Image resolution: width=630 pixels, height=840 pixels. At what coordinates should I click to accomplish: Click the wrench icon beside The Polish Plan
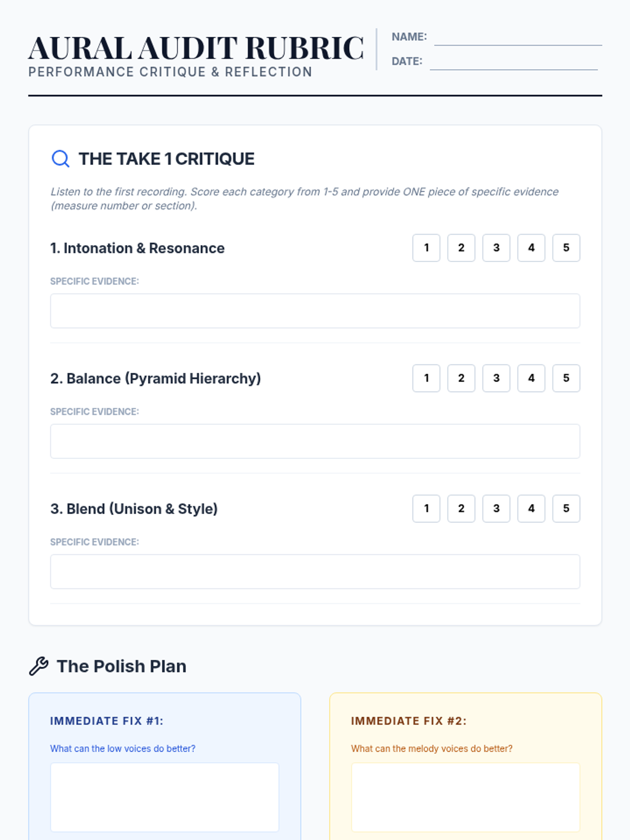pos(39,666)
